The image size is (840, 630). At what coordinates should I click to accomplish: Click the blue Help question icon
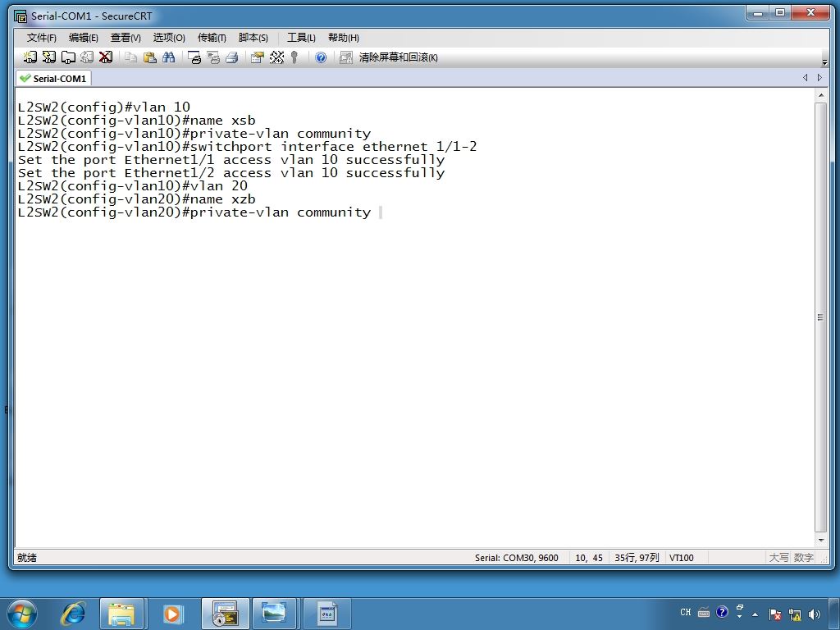[x=321, y=57]
